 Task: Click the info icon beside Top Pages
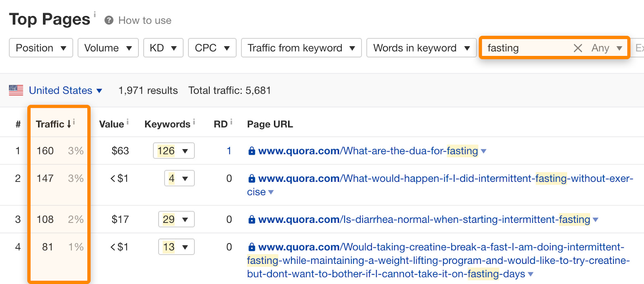tap(95, 14)
